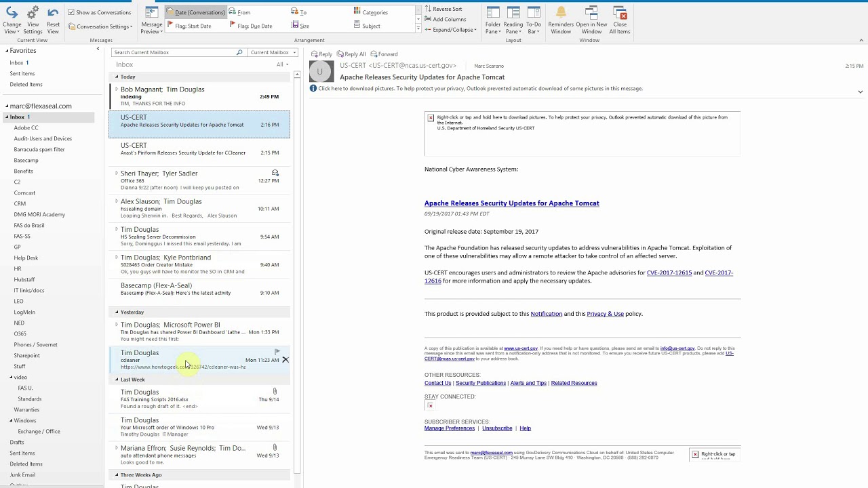This screenshot has height=488, width=868.
Task: Open the Reading Pane menu
Action: point(513,20)
